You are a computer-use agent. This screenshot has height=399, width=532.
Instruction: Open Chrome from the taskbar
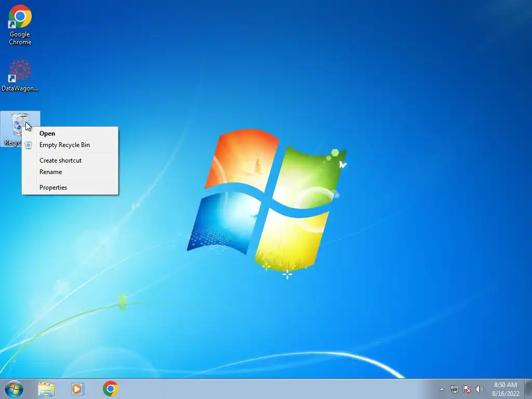[110, 389]
